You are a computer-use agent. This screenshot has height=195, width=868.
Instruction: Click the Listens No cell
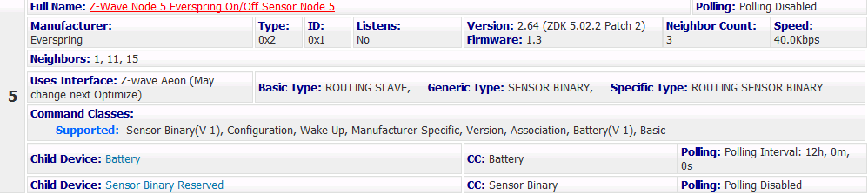[407, 33]
